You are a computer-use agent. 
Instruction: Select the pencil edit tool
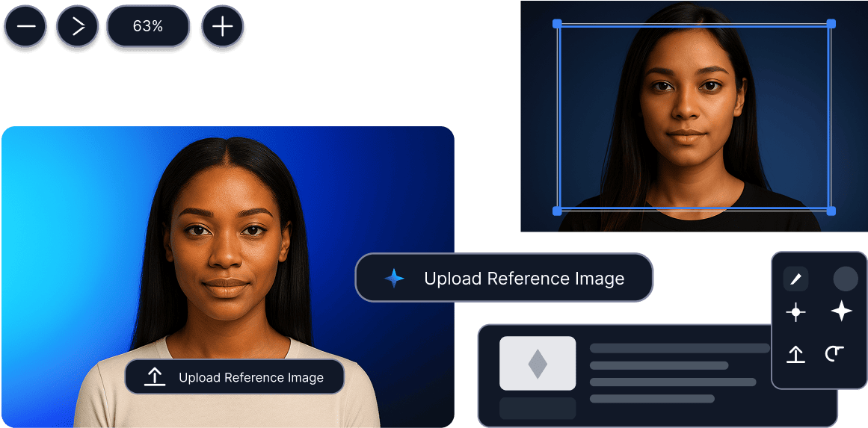click(795, 279)
